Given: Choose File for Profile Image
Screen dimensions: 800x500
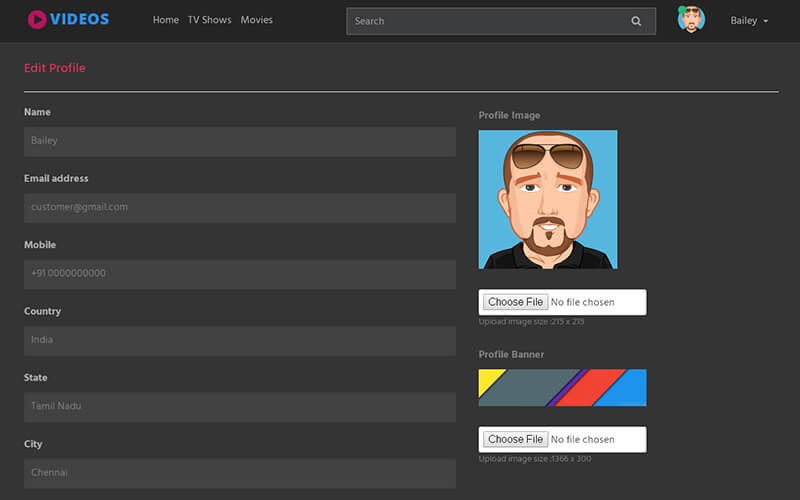Looking at the screenshot, I should [x=515, y=302].
